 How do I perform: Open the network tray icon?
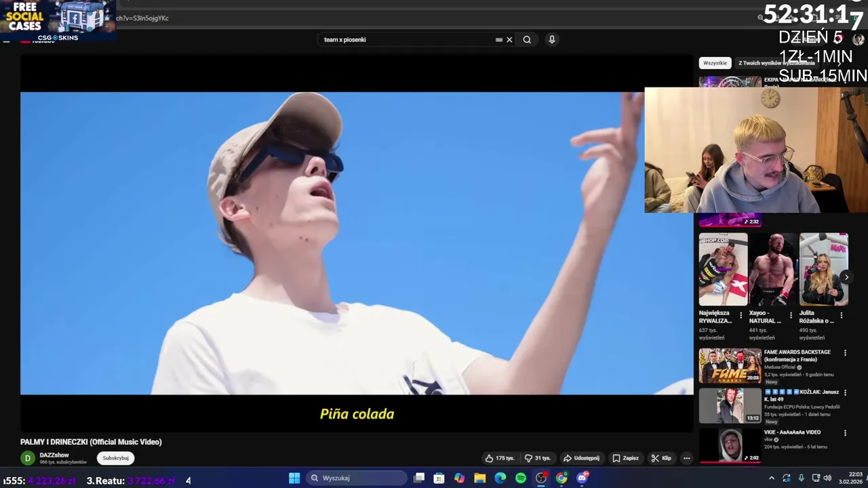point(816,478)
